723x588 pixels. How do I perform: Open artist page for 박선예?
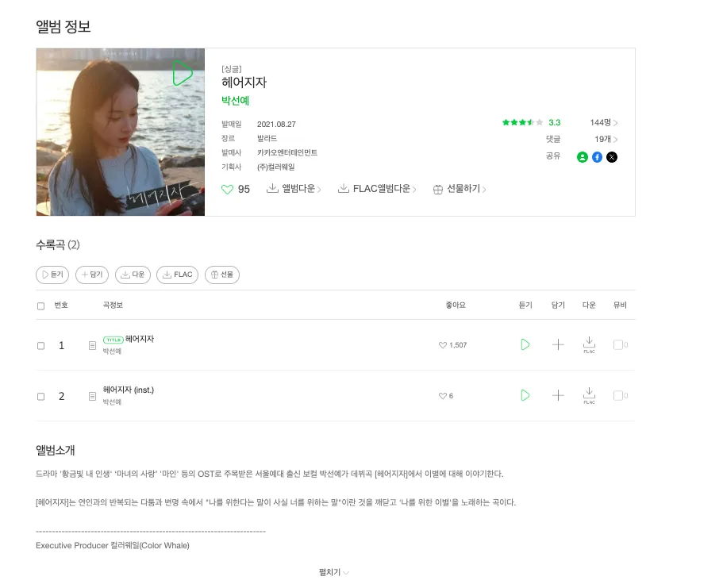point(234,101)
